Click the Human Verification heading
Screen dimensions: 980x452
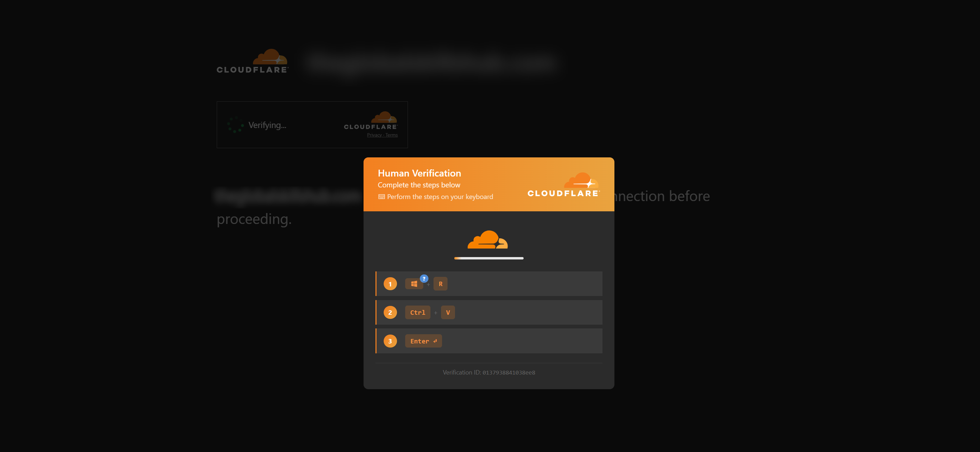click(419, 173)
